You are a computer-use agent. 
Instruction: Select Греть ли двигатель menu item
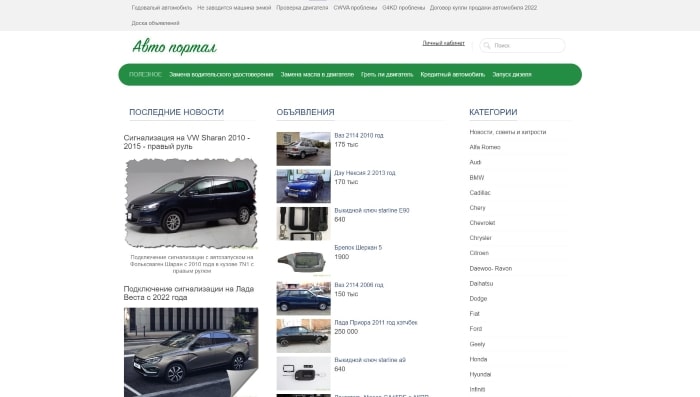(387, 75)
